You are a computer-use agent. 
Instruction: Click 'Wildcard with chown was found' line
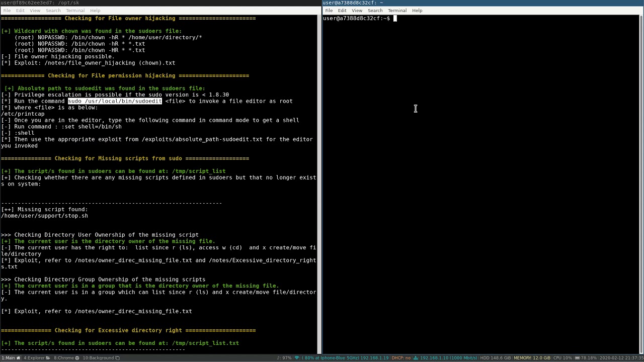[x=92, y=31]
